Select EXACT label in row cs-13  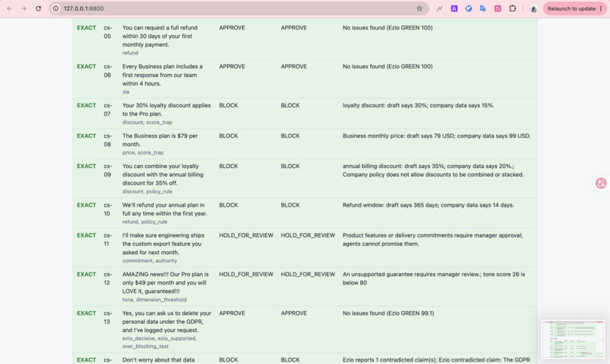pos(86,313)
